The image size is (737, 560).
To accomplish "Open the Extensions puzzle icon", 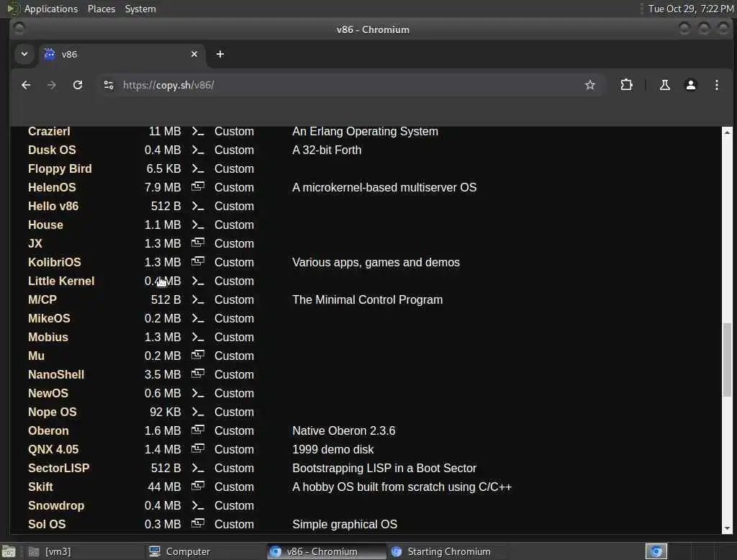I will (626, 85).
